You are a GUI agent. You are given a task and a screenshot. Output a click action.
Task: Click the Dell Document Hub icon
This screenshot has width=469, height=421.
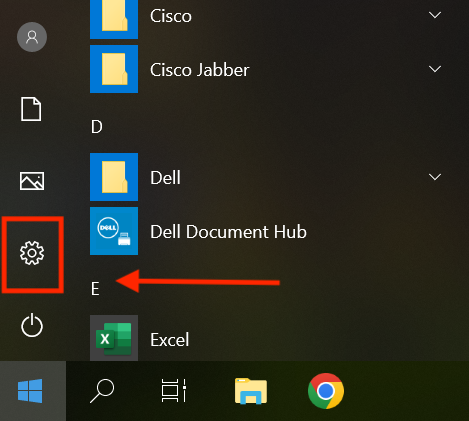point(114,231)
